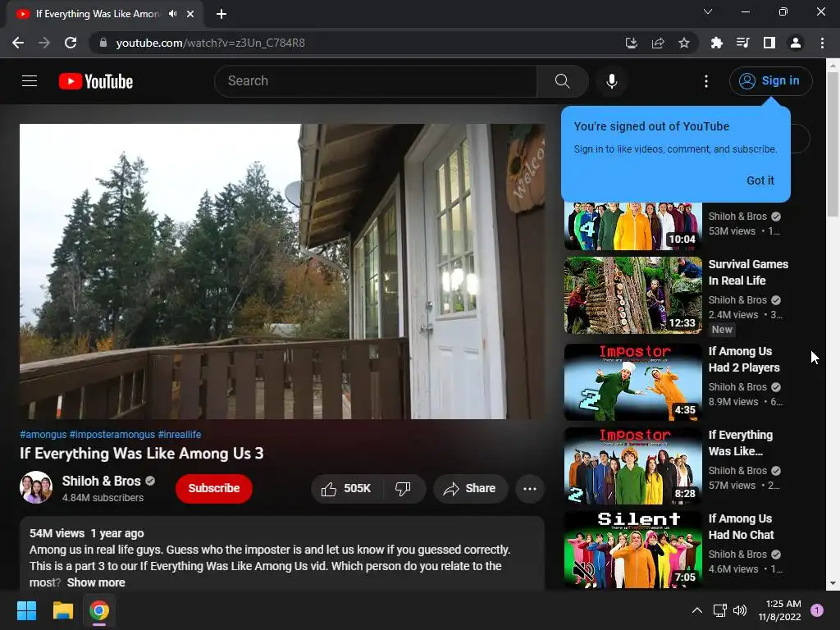
Task: Click the Sign in button
Action: pyautogui.click(x=770, y=81)
